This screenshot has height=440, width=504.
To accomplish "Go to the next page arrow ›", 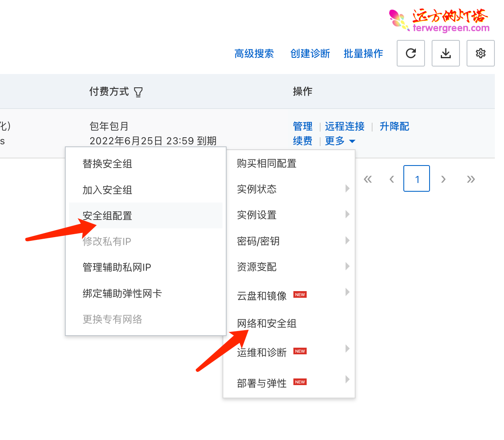I will (x=443, y=179).
